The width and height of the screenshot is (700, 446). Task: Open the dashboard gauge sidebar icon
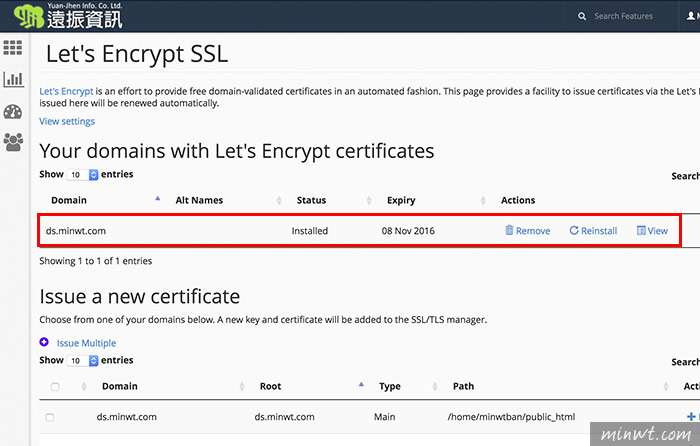pos(12,112)
